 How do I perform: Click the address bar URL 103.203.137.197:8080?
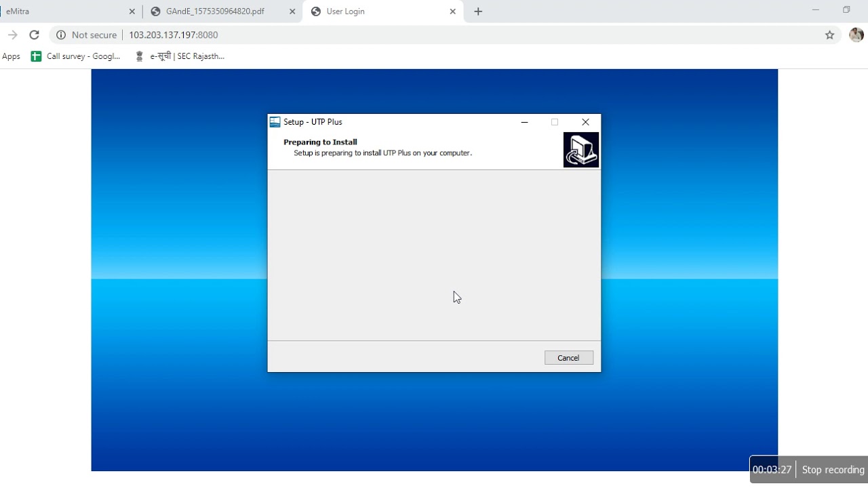174,35
